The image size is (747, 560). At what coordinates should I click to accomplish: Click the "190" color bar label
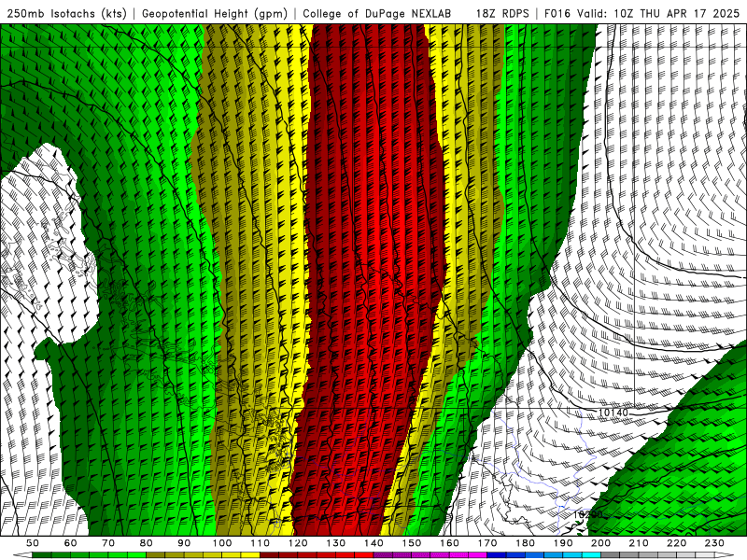point(563,543)
